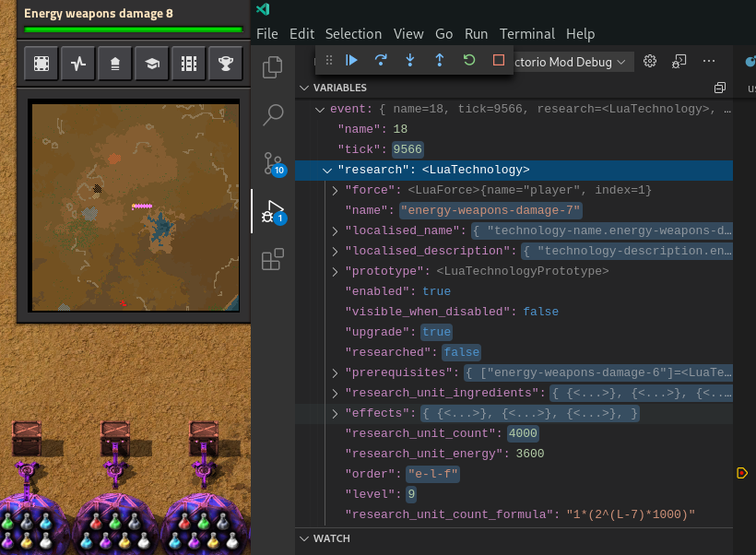Viewport: 756px width, 555px height.
Task: Select the "research_unit_energy": 3600 row
Action: [x=514, y=454]
